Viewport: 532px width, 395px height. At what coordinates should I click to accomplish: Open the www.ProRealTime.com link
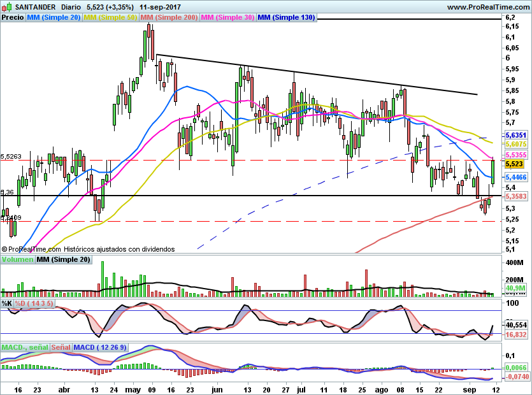tap(487, 7)
